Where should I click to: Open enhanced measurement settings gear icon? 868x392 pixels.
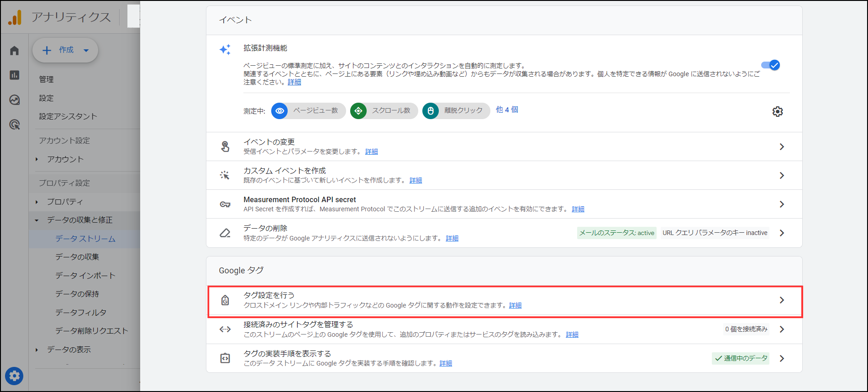click(778, 111)
